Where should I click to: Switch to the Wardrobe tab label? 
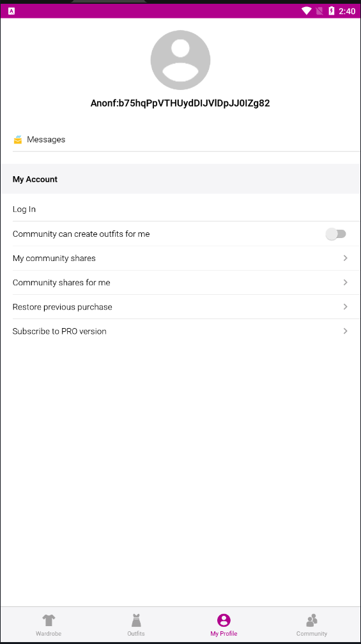pos(49,633)
